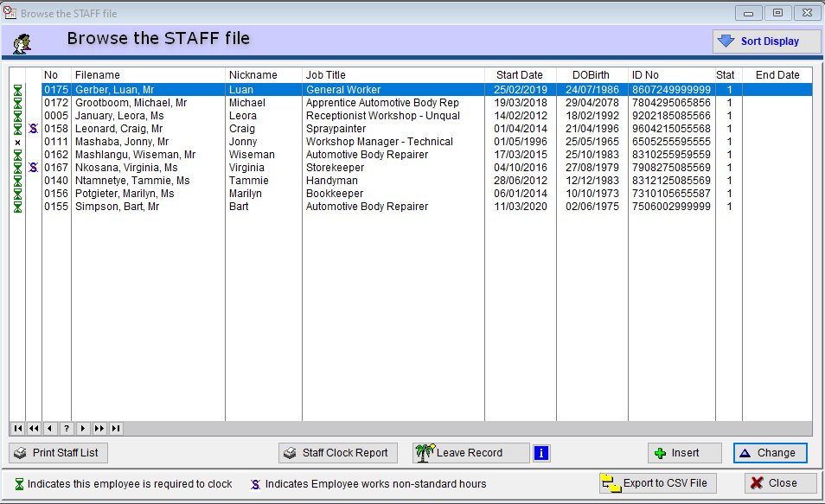Click the clock-required hourglass icon for Luan Gerber

pos(17,90)
